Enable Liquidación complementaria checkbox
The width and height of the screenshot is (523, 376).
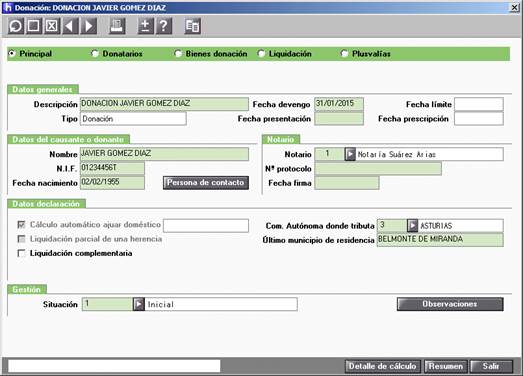click(21, 253)
